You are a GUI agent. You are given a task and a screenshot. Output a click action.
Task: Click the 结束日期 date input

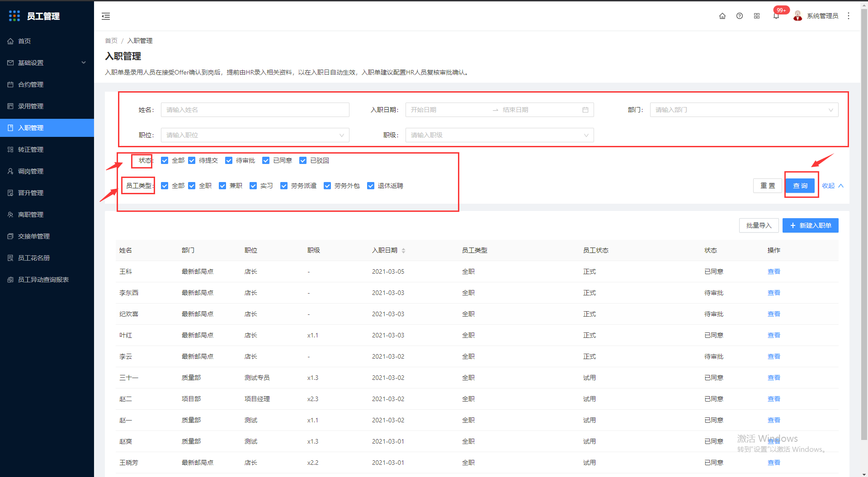click(540, 110)
